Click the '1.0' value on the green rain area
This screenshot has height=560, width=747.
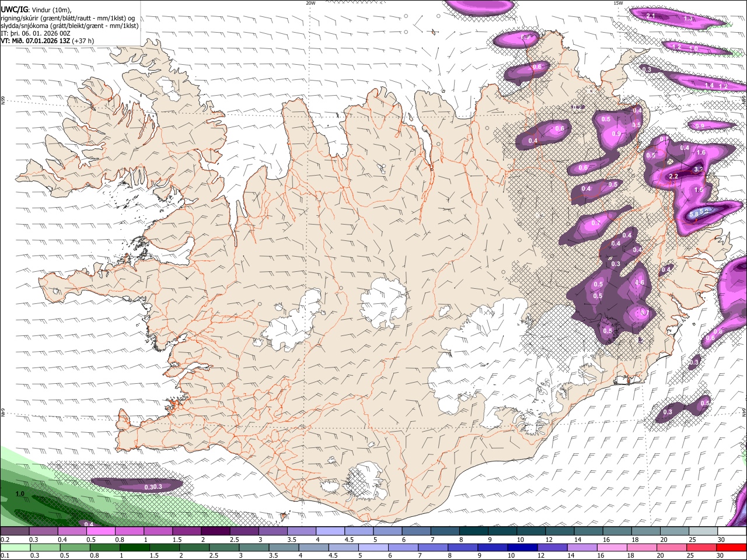20,494
